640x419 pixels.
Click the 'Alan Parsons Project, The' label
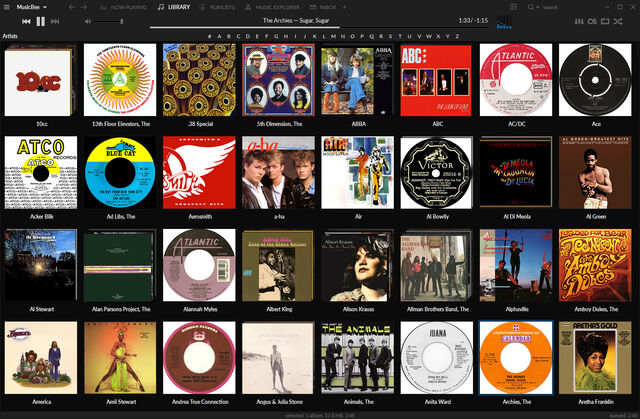121,309
